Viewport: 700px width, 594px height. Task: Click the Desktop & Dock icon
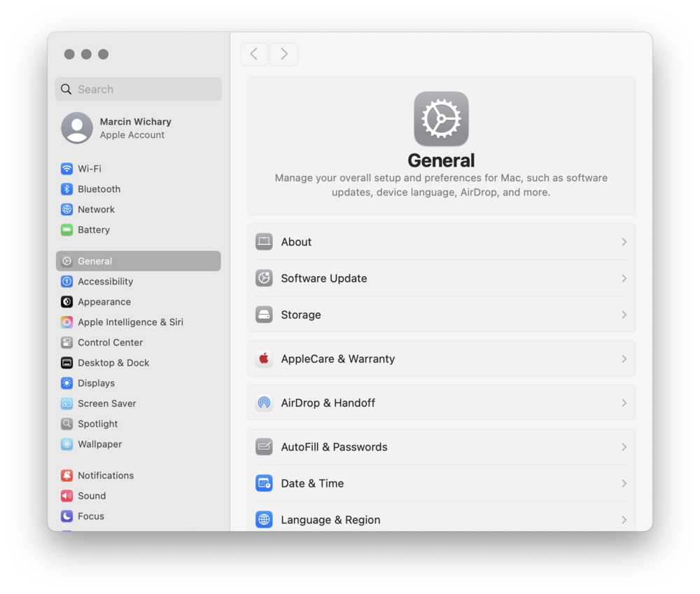(66, 363)
